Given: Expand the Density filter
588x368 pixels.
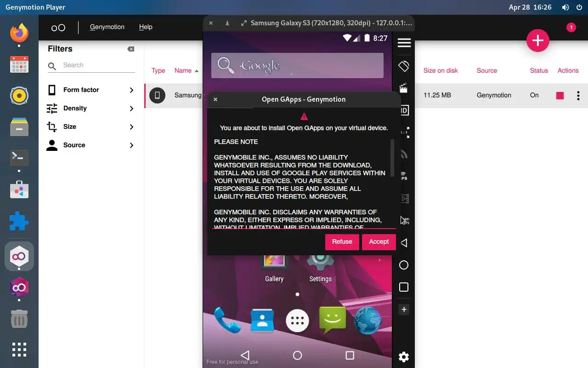Looking at the screenshot, I should pos(91,109).
